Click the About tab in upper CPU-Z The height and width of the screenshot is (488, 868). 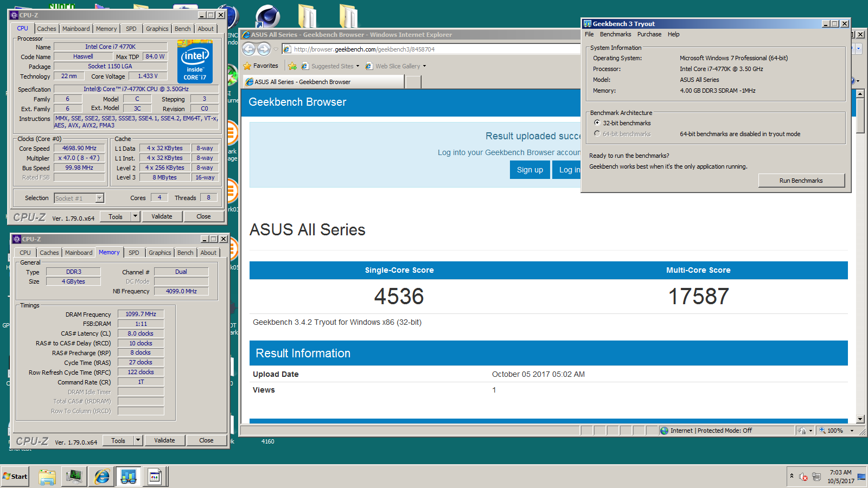tap(206, 29)
